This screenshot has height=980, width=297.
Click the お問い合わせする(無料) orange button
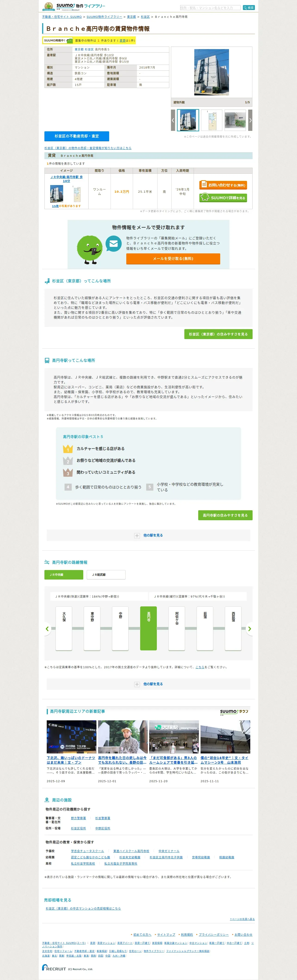pos(223,185)
